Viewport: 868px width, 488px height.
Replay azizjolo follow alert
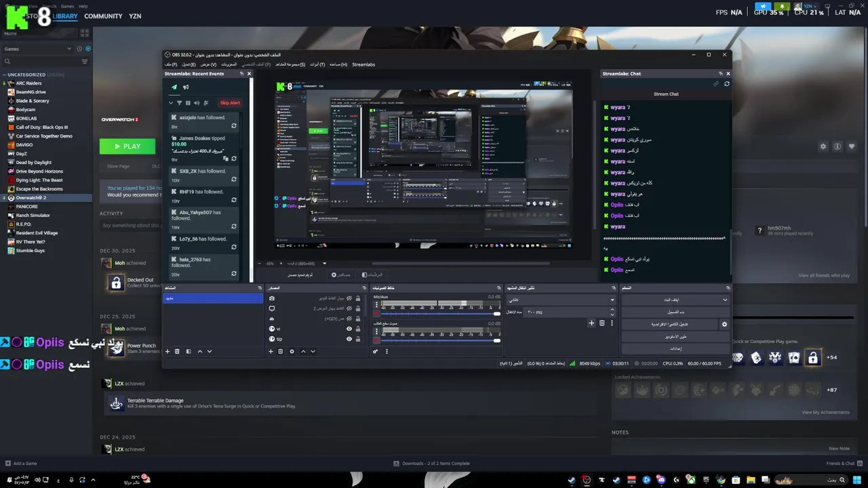pos(234,126)
